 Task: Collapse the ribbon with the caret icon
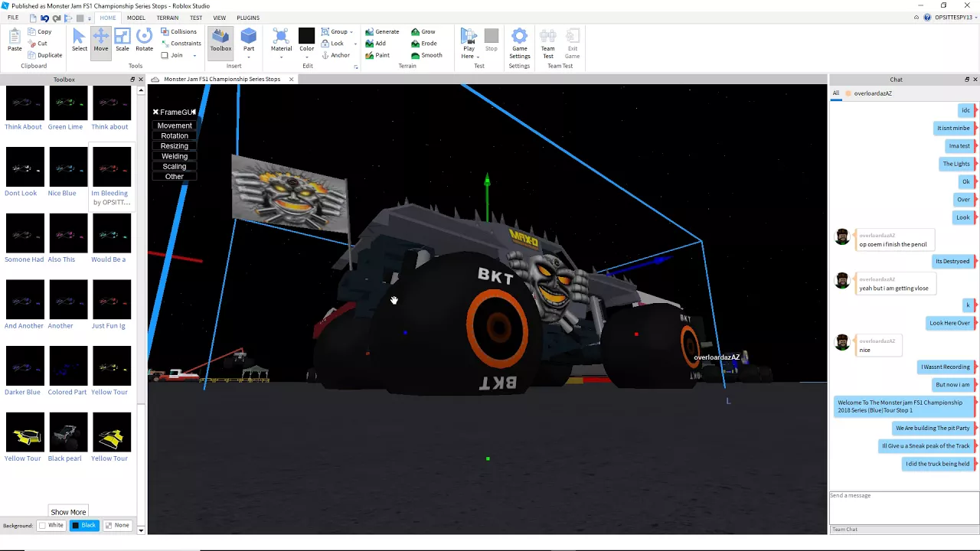click(916, 18)
